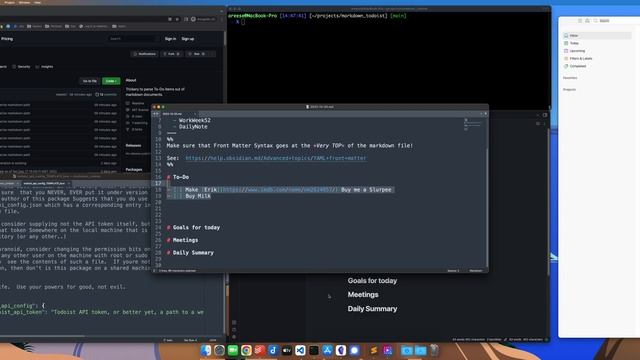Image resolution: width=640 pixels, height=360 pixels.
Task: Open Finder from the Dock
Action: pyautogui.click(x=206, y=350)
